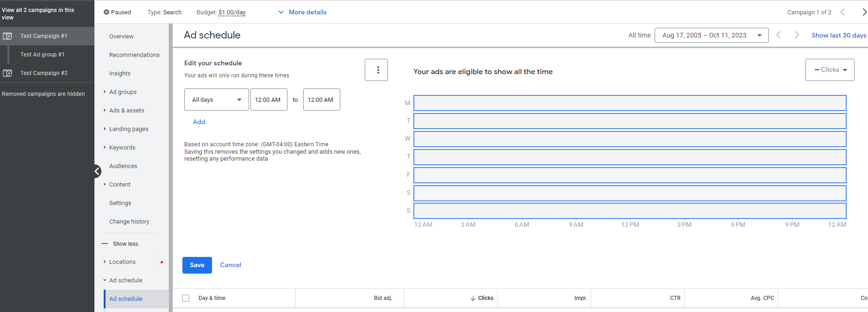Click Show less to collapse menu
Screen dimensions: 868x312
pyautogui.click(x=125, y=244)
